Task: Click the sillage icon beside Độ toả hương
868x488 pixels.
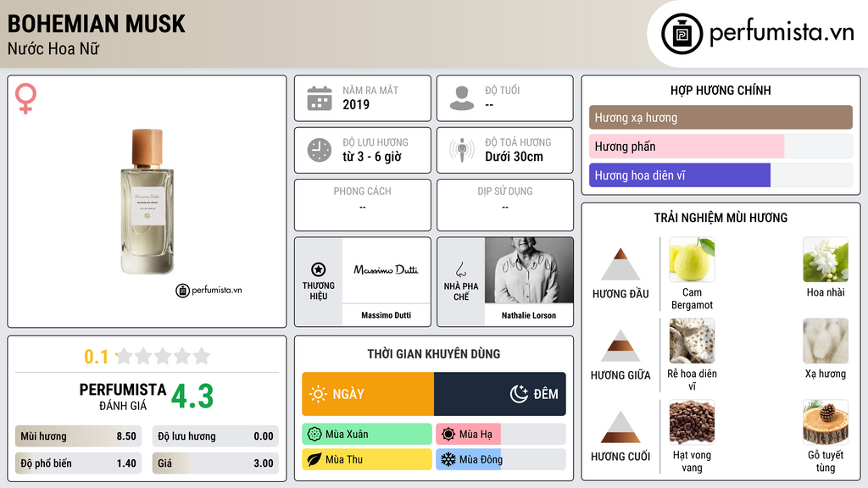Action: [x=462, y=150]
